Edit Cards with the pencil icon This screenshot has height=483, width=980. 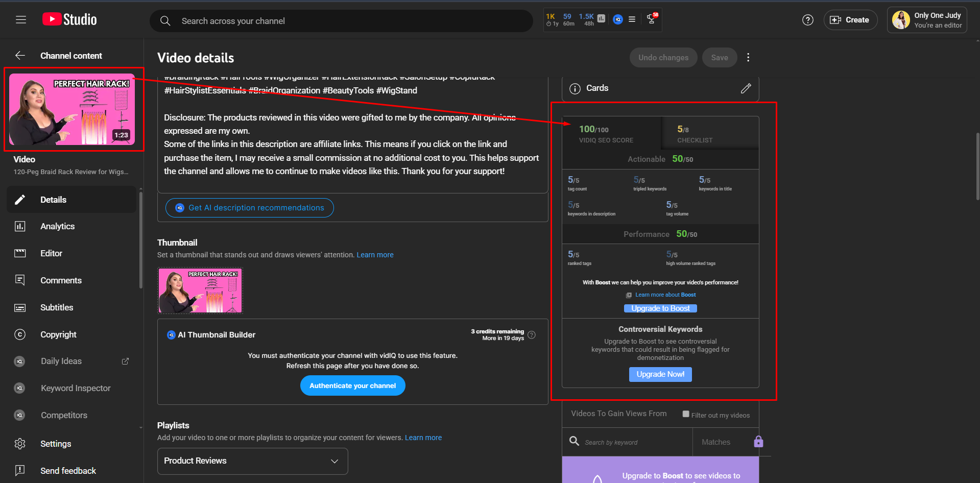746,88
